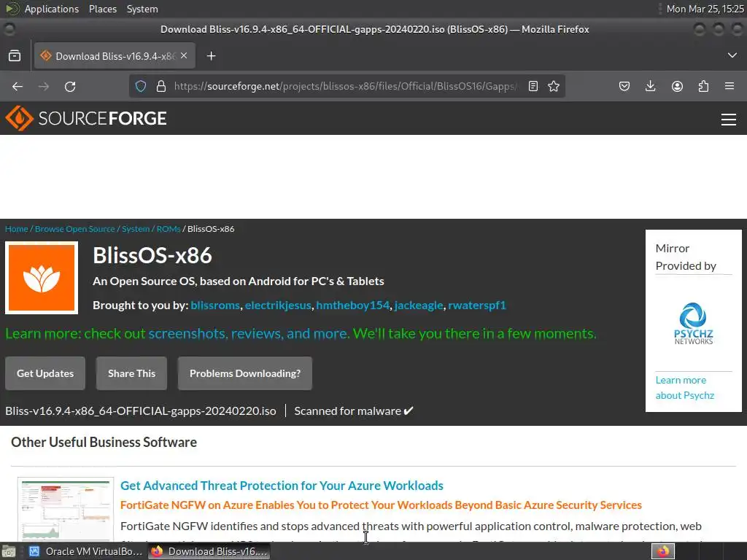
Task: Follow the Home breadcrumb link
Action: 17,229
